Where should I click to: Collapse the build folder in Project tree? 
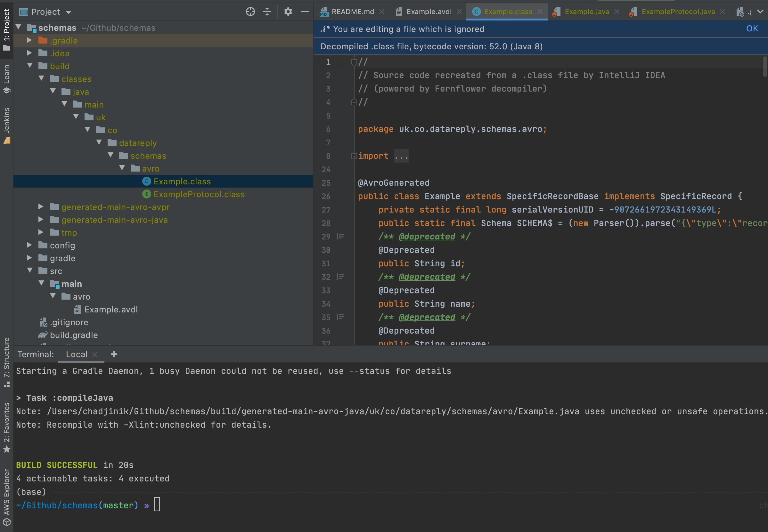coord(30,66)
